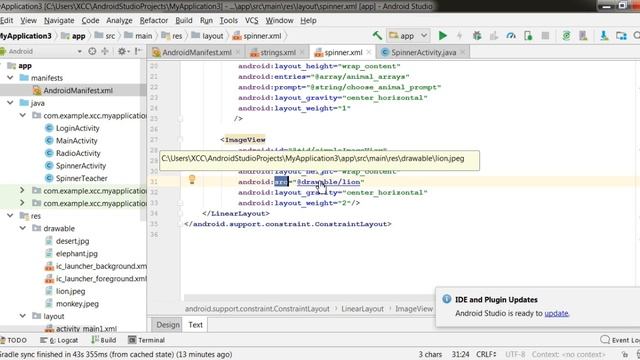
Task: Close the AndroidManifest.xml editor tab
Action: click(x=238, y=52)
